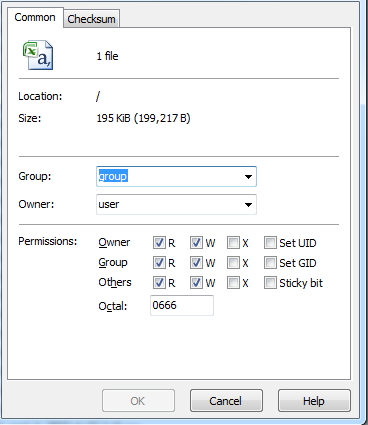Click the Excel CSV file icon
This screenshot has width=368, height=425.
38,55
